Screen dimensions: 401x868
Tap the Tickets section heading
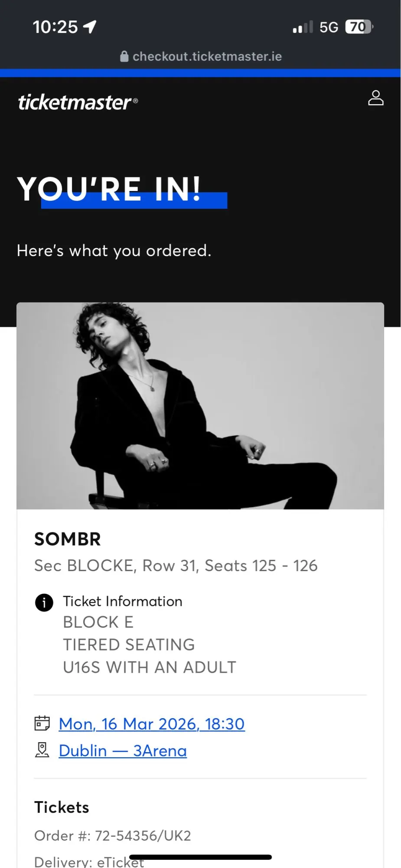[62, 807]
